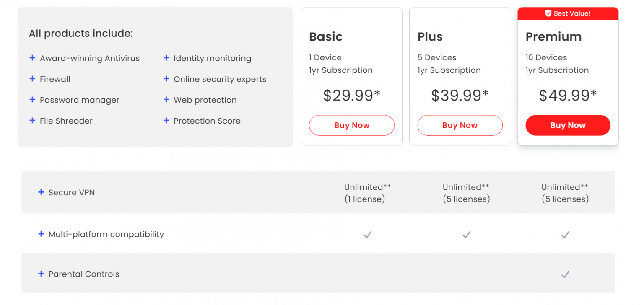Click Buy Now under the Premium plan
The width and height of the screenshot is (644, 305).
click(568, 125)
